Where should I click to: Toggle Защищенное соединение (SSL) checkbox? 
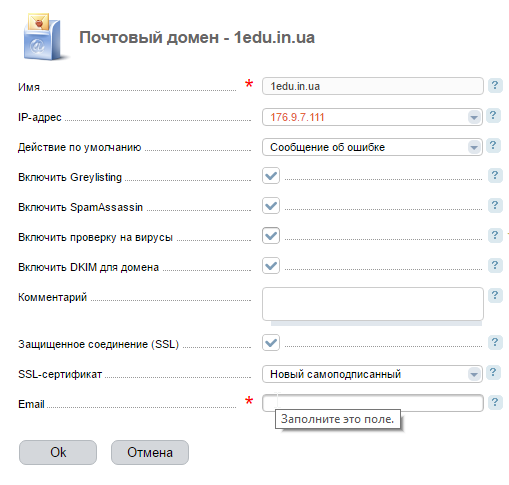click(x=271, y=343)
